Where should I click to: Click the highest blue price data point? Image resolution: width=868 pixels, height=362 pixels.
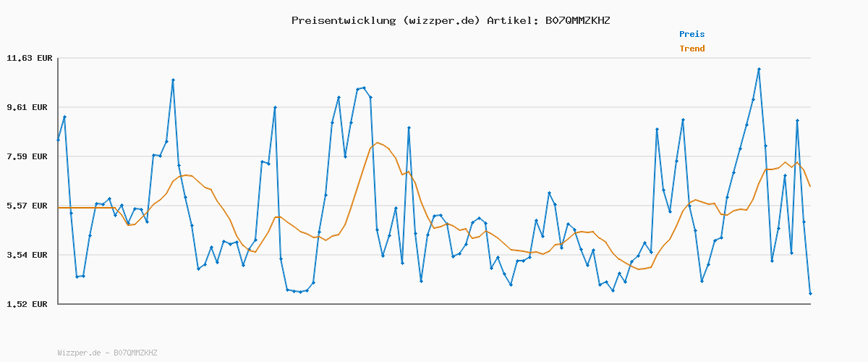(759, 69)
